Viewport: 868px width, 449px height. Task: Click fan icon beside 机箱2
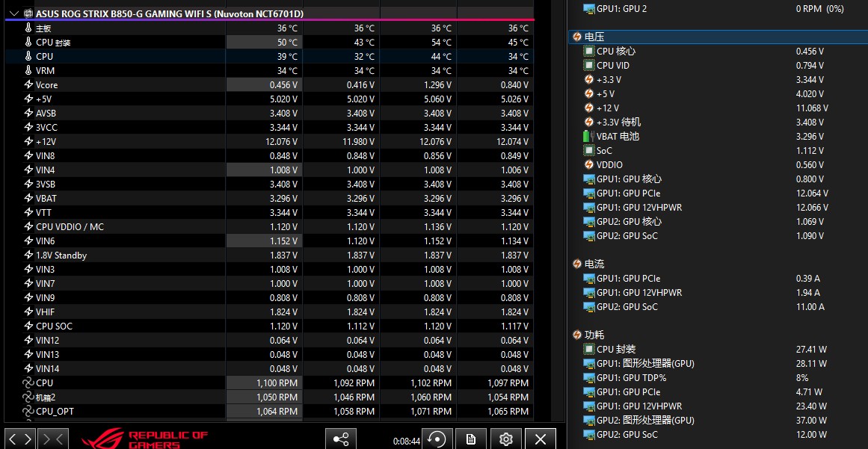(x=28, y=397)
